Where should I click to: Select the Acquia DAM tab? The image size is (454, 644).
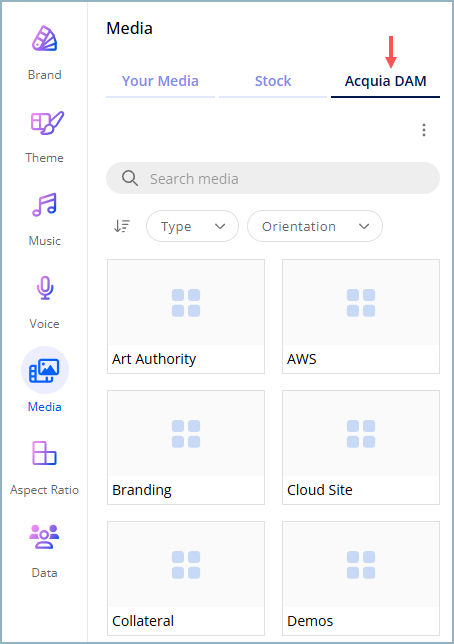pos(385,81)
